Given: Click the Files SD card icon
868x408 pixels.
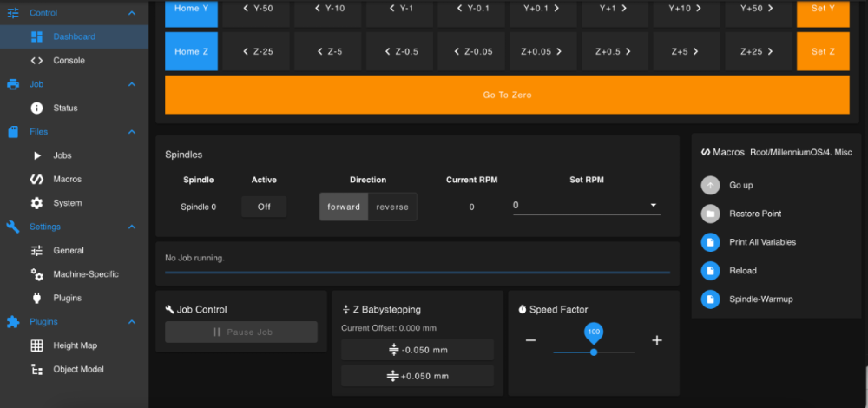Looking at the screenshot, I should click(13, 132).
